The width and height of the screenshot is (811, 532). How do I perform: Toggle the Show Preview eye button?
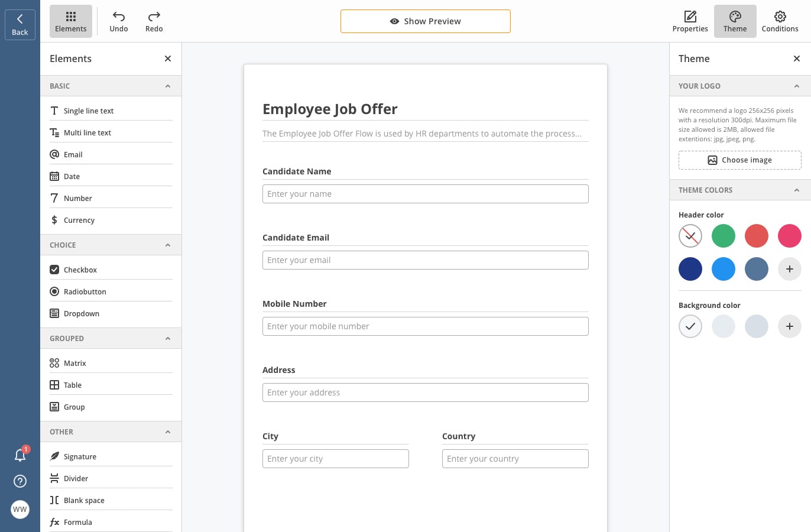click(x=425, y=21)
